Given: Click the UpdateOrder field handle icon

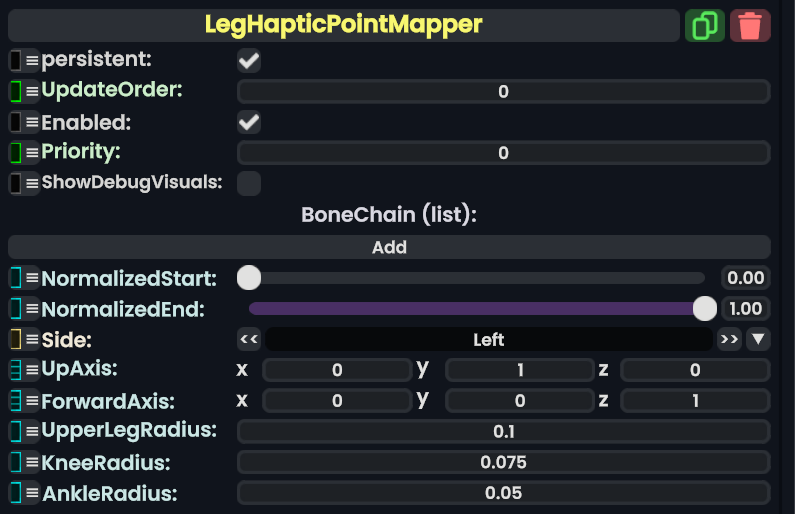Looking at the screenshot, I should coord(16,91).
